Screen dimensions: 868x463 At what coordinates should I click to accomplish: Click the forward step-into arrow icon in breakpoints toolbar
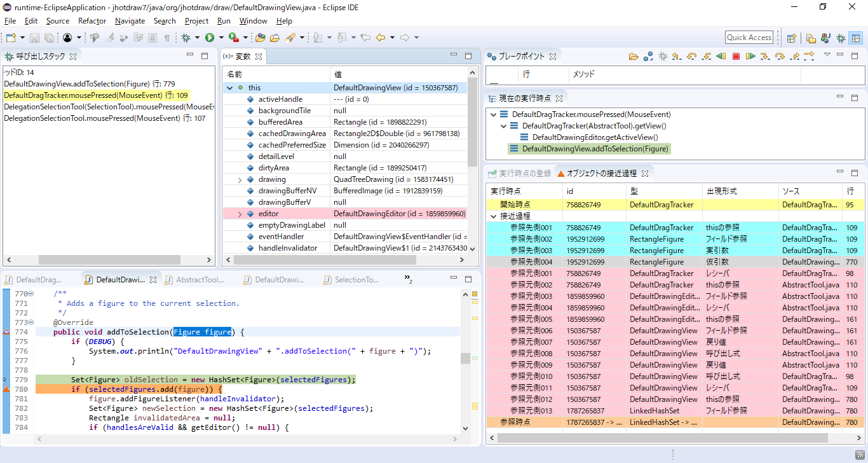coord(765,56)
